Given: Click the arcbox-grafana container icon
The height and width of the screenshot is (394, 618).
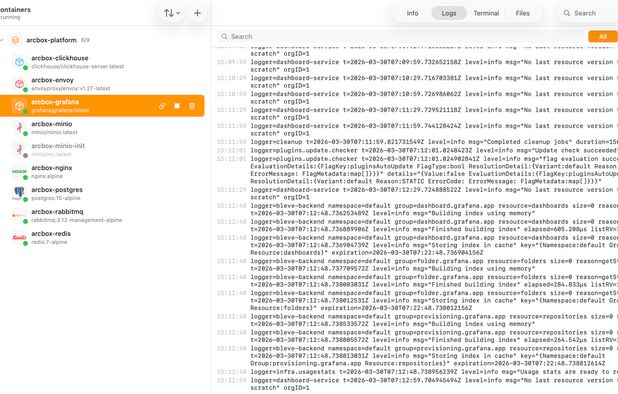Looking at the screenshot, I should click(x=19, y=106).
